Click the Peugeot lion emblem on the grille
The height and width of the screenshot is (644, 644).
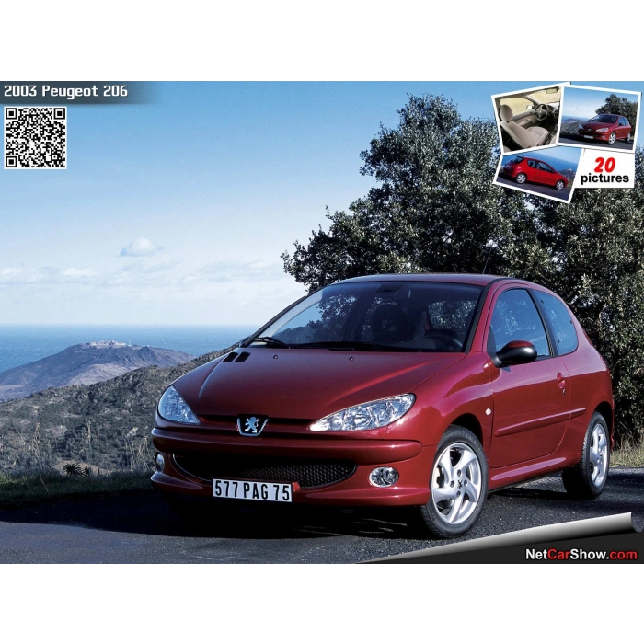[x=251, y=424]
